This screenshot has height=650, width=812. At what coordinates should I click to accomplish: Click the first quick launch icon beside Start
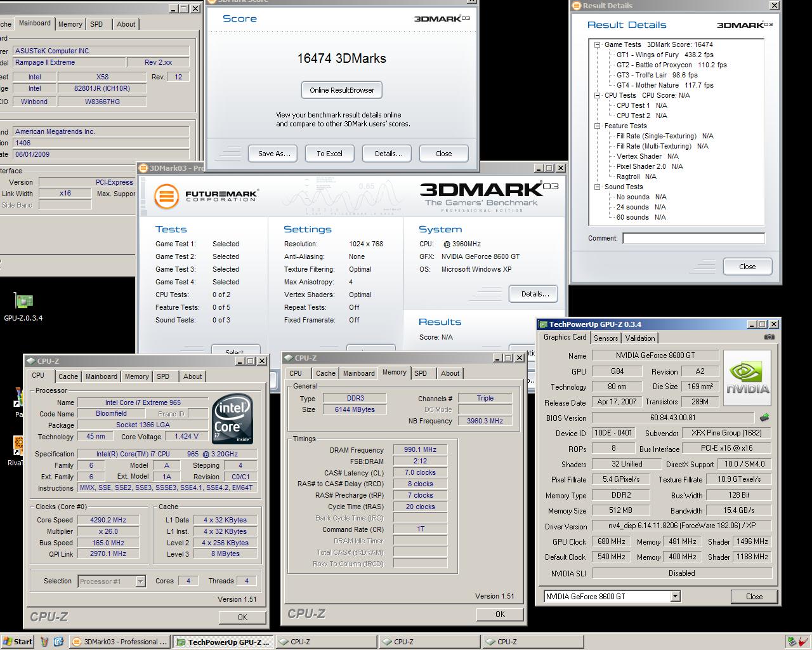tap(44, 642)
